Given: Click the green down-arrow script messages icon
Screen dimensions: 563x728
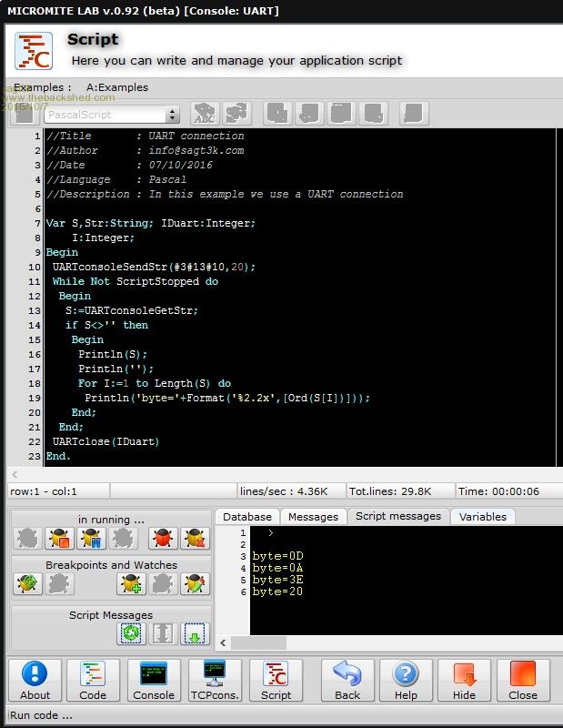Looking at the screenshot, I should tap(195, 632).
